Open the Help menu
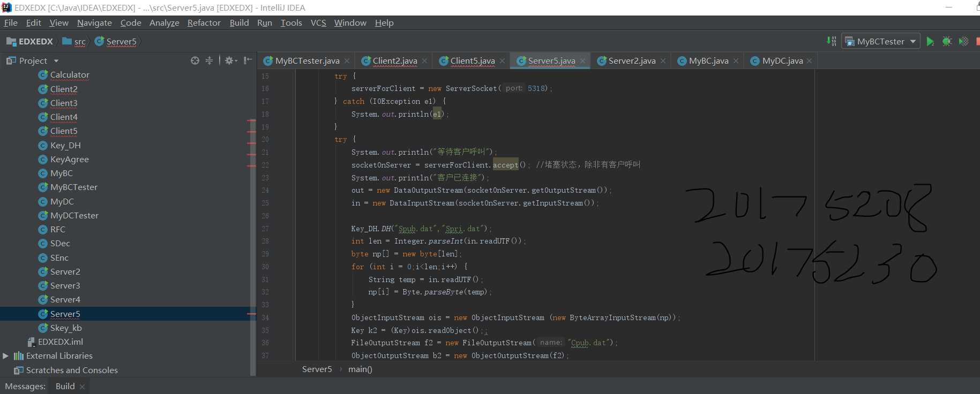The width and height of the screenshot is (980, 394). (x=384, y=22)
